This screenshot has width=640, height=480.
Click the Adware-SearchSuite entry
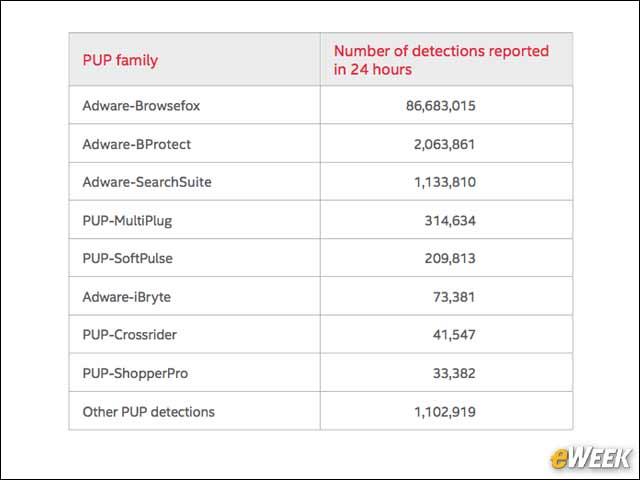147,182
